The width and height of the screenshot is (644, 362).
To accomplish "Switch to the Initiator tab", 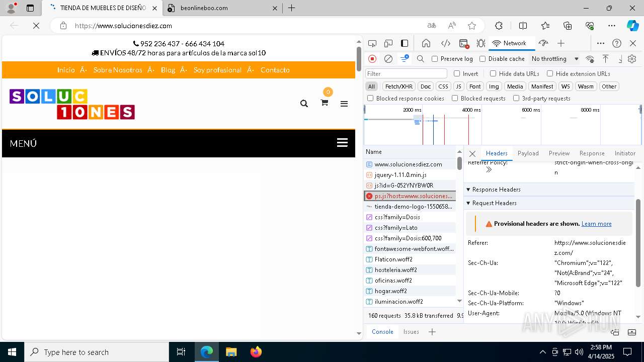I will point(625,153).
